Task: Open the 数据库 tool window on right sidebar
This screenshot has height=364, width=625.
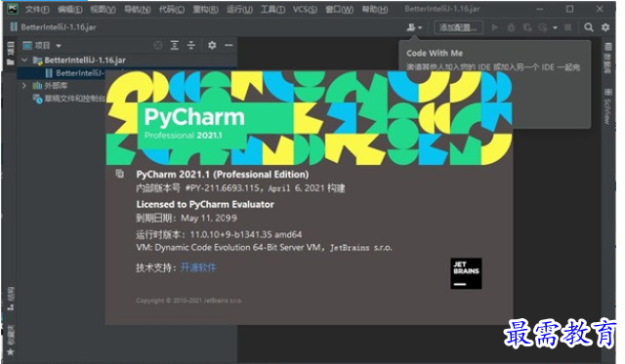Action: [x=607, y=59]
